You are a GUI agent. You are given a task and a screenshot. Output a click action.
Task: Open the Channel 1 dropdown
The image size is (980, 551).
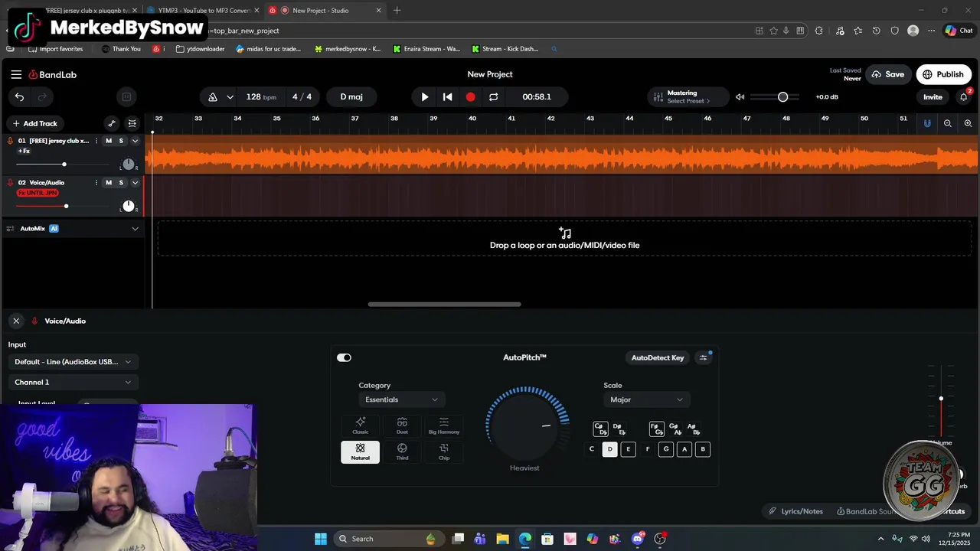click(x=73, y=382)
